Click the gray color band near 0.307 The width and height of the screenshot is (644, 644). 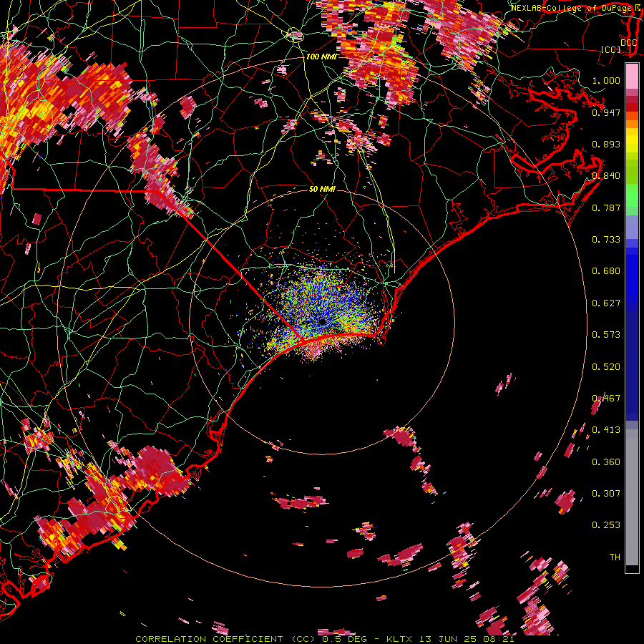click(632, 497)
